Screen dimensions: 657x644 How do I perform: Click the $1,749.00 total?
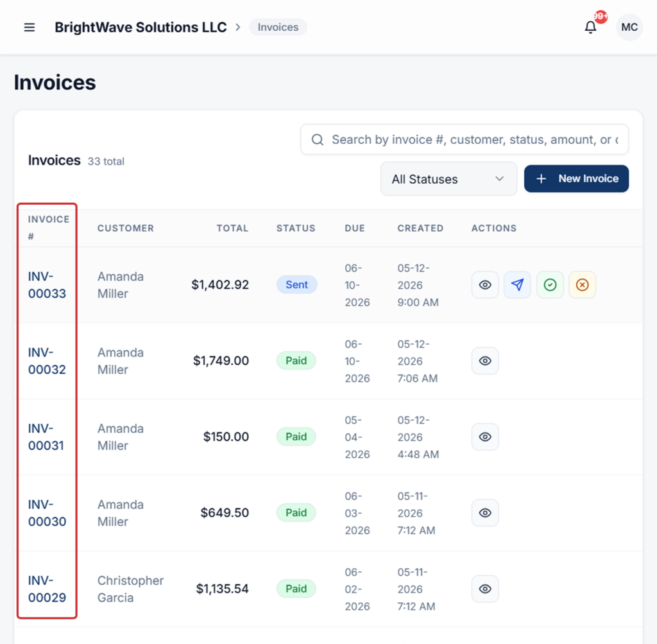click(221, 361)
